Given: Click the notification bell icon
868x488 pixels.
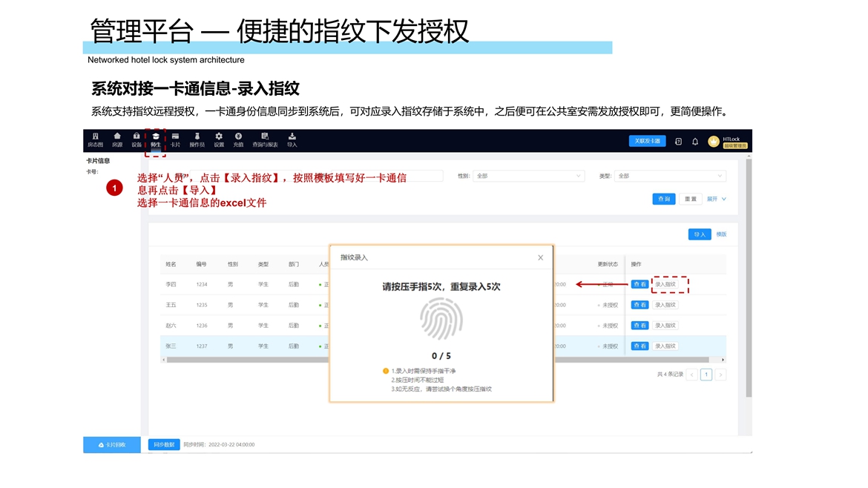Looking at the screenshot, I should 695,142.
